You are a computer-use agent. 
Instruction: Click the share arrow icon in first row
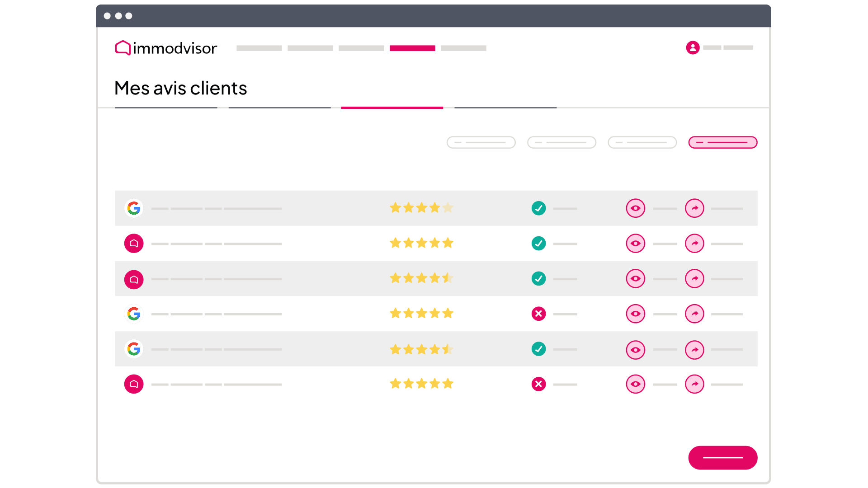click(x=694, y=208)
